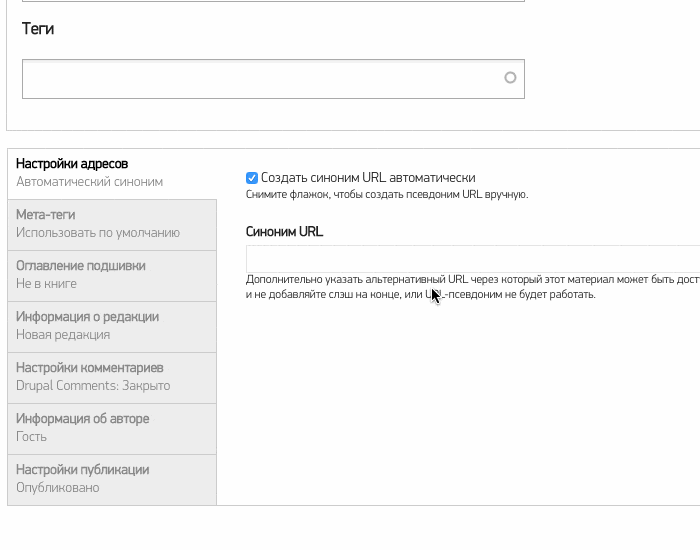This screenshot has width=700, height=550.
Task: Select the "Оглавление подшивки" tab
Action: [x=112, y=275]
